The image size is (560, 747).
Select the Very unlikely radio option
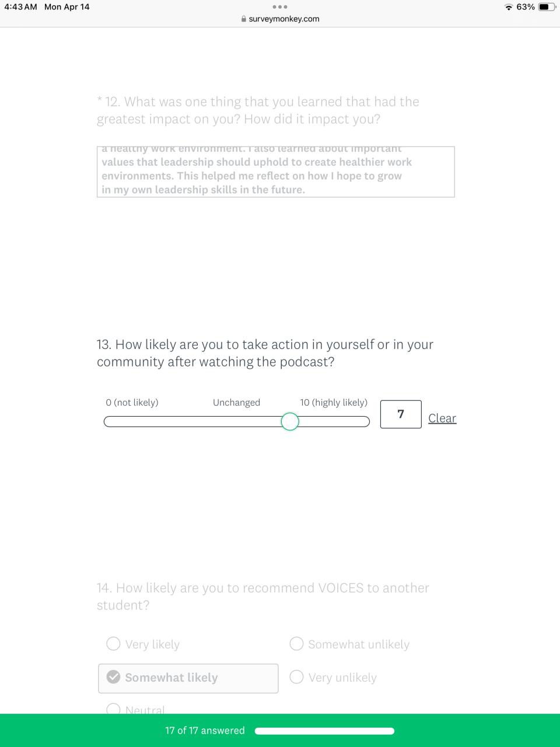(x=297, y=677)
